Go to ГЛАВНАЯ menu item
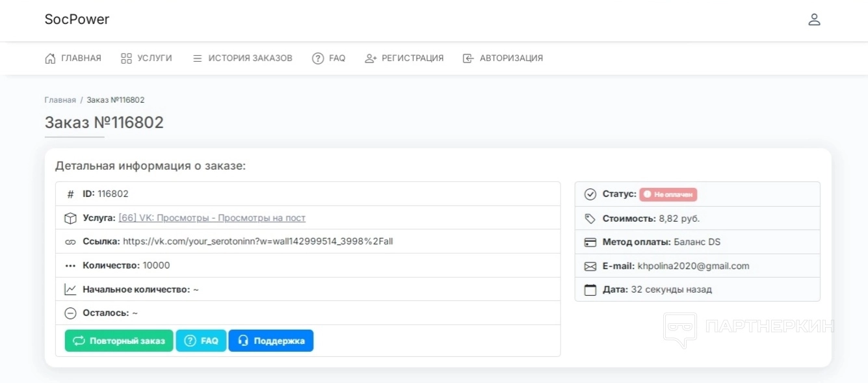Image resolution: width=868 pixels, height=383 pixels. (73, 59)
